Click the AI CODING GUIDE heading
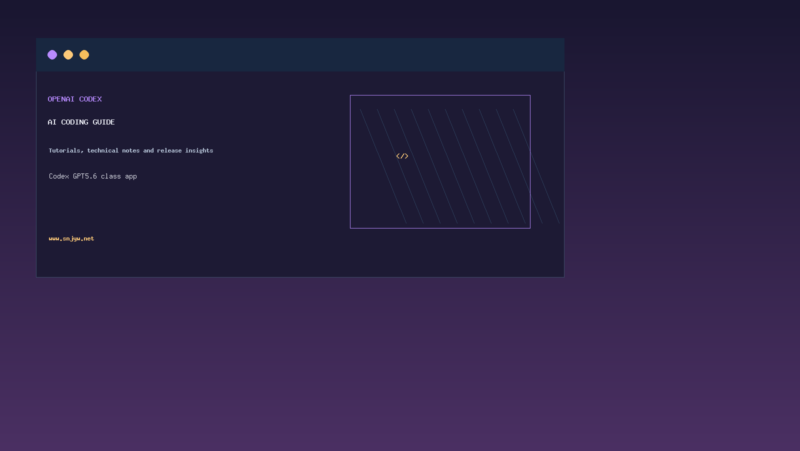The width and height of the screenshot is (800, 451). (x=81, y=122)
